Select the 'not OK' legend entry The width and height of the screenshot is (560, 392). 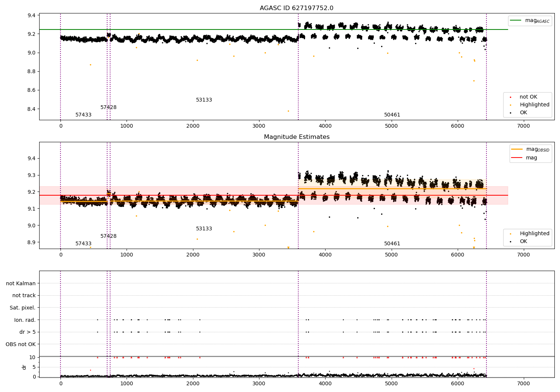pyautogui.click(x=528, y=97)
